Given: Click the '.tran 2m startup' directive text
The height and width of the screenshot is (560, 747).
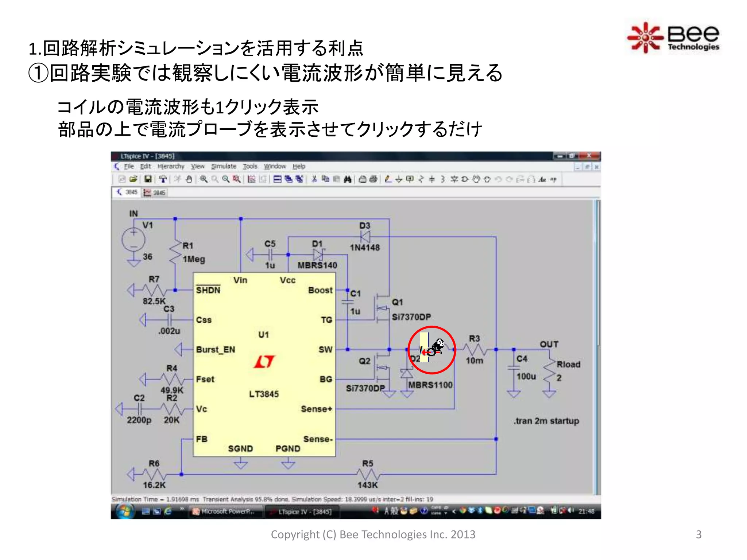Looking at the screenshot, I should (x=546, y=421).
